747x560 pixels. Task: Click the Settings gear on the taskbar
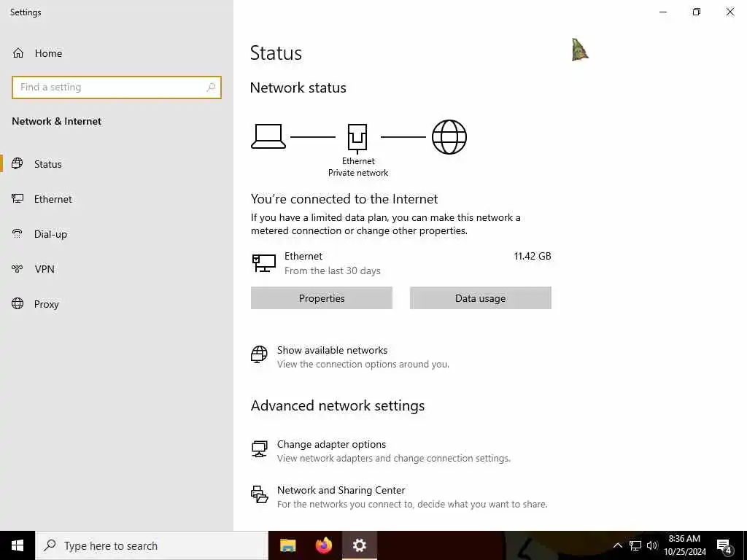[360, 545]
